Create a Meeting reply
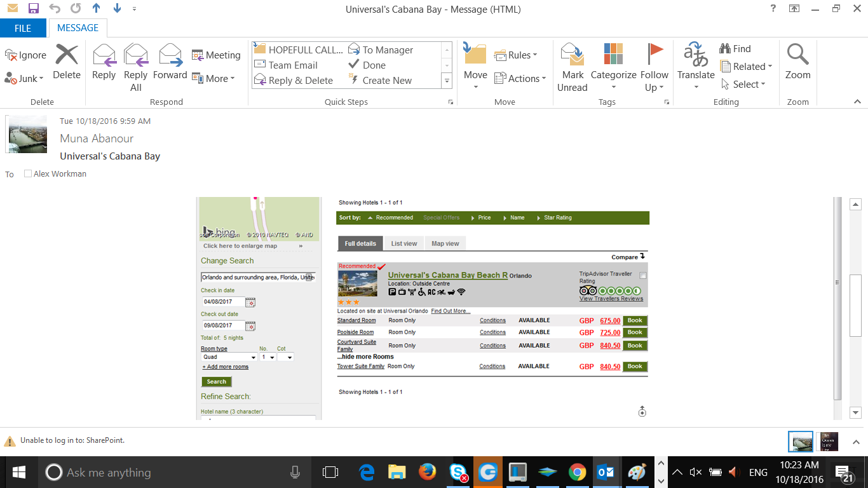Image resolution: width=868 pixels, height=488 pixels. 216,55
